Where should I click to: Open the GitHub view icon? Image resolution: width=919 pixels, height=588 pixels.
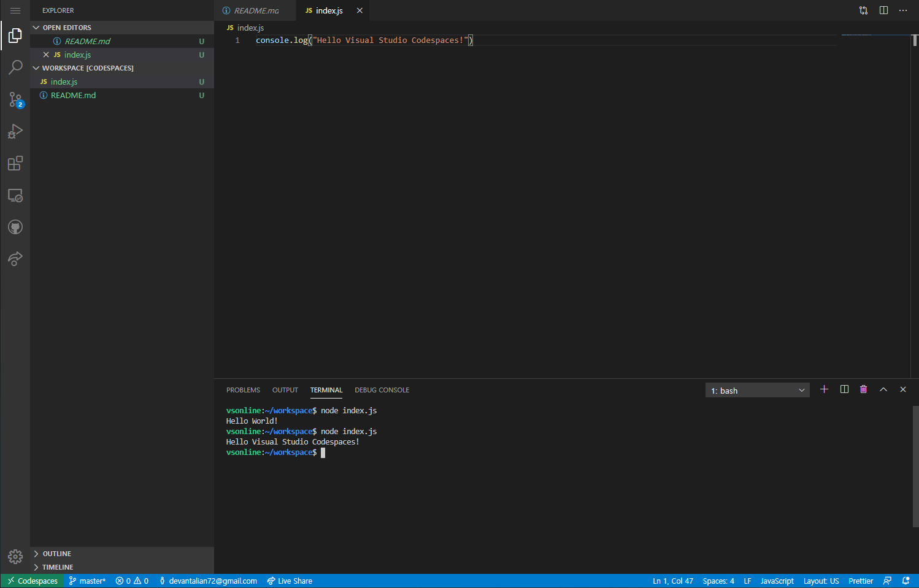tap(15, 227)
